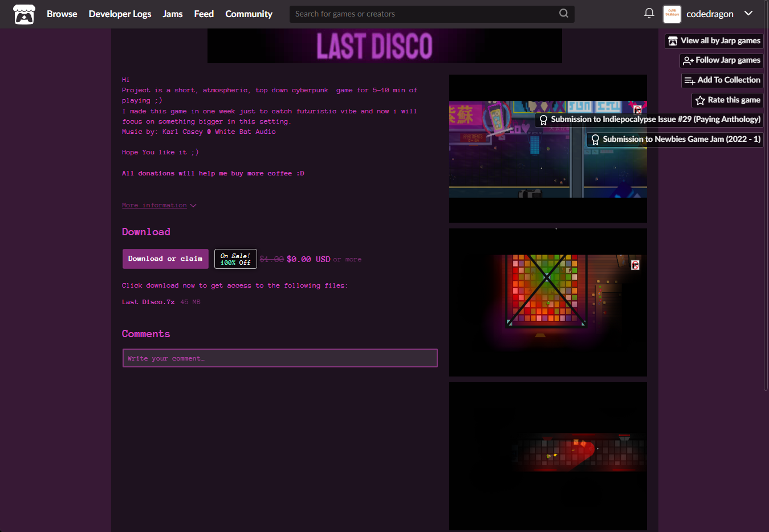Click the Indiepocalypse award ribbon icon
The width and height of the screenshot is (769, 532).
click(543, 120)
